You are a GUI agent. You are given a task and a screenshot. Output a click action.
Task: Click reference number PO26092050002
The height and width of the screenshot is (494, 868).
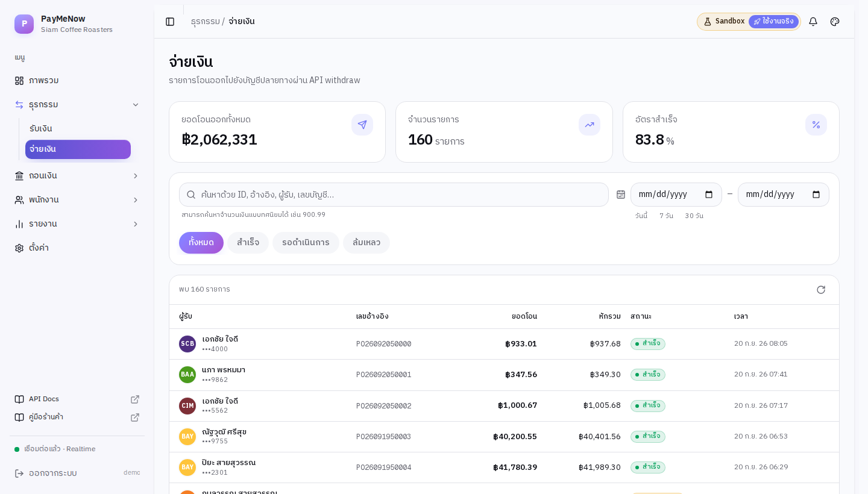(x=383, y=406)
